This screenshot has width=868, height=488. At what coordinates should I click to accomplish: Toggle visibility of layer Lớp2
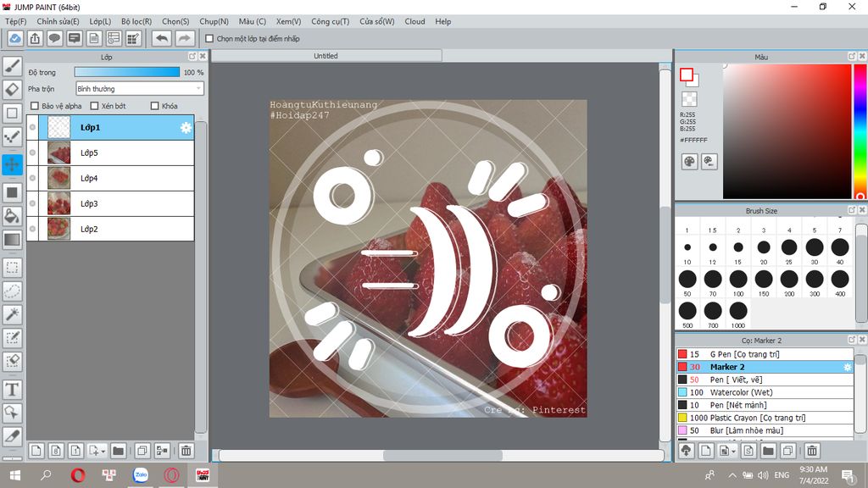click(33, 229)
